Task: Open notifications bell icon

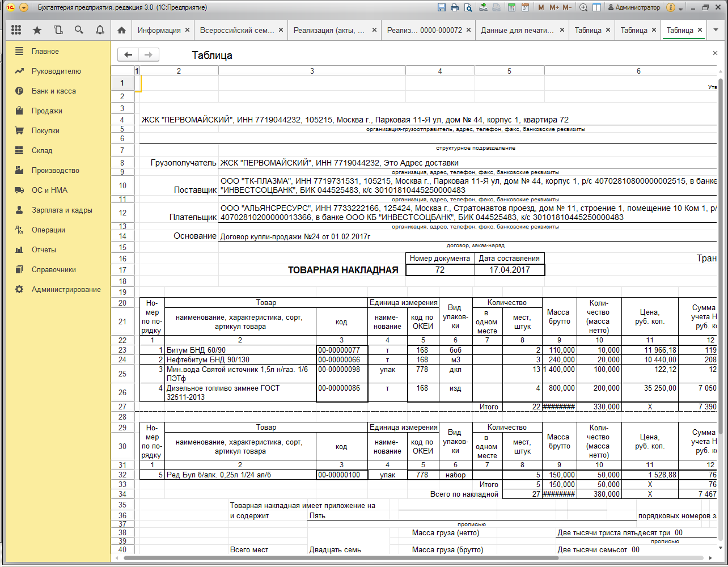Action: [100, 30]
